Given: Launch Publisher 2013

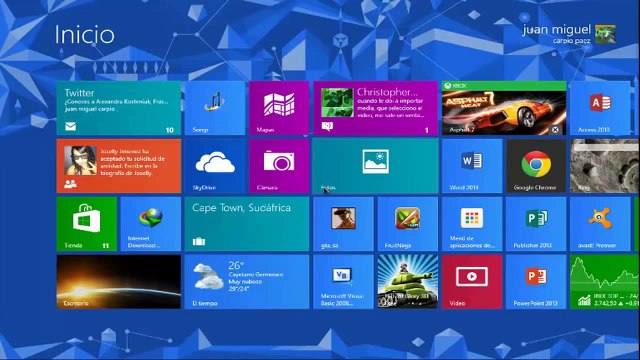Looking at the screenshot, I should pyautogui.click(x=536, y=224).
